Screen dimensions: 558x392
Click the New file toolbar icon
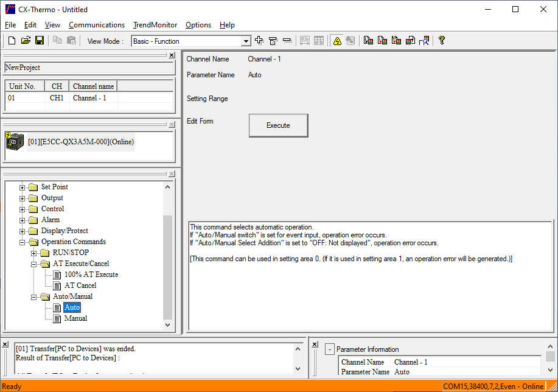tap(12, 41)
